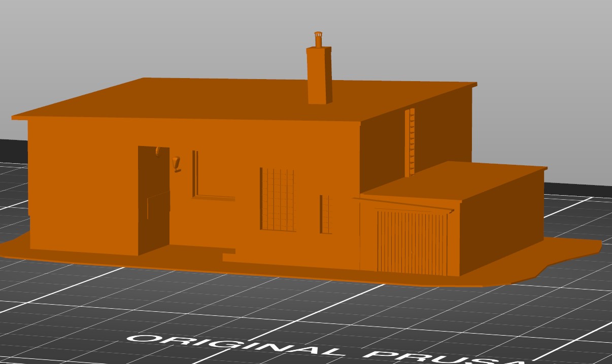Click the small pipe atop the chimney
Viewport: 612px width, 364px height.
[319, 38]
